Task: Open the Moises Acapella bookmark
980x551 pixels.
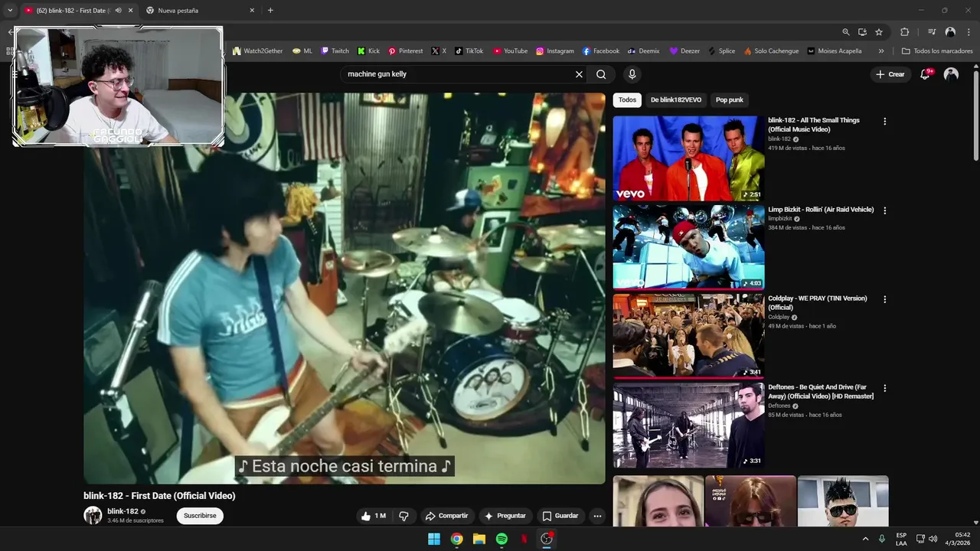Action: pos(834,51)
